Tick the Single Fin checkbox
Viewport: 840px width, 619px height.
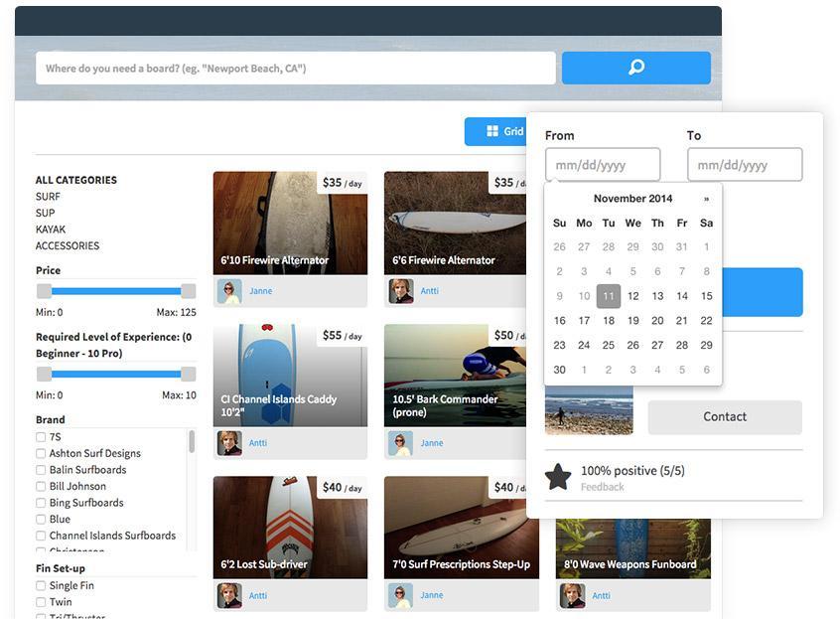pyautogui.click(x=41, y=585)
